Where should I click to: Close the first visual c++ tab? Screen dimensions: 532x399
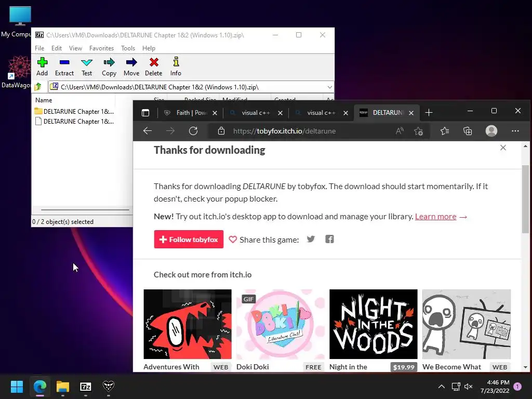[x=280, y=113]
